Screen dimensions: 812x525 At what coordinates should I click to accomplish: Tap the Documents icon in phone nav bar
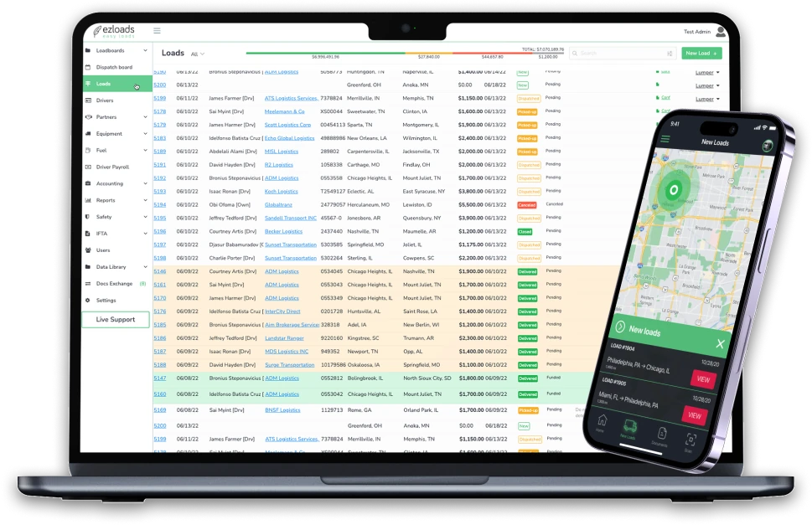click(661, 434)
